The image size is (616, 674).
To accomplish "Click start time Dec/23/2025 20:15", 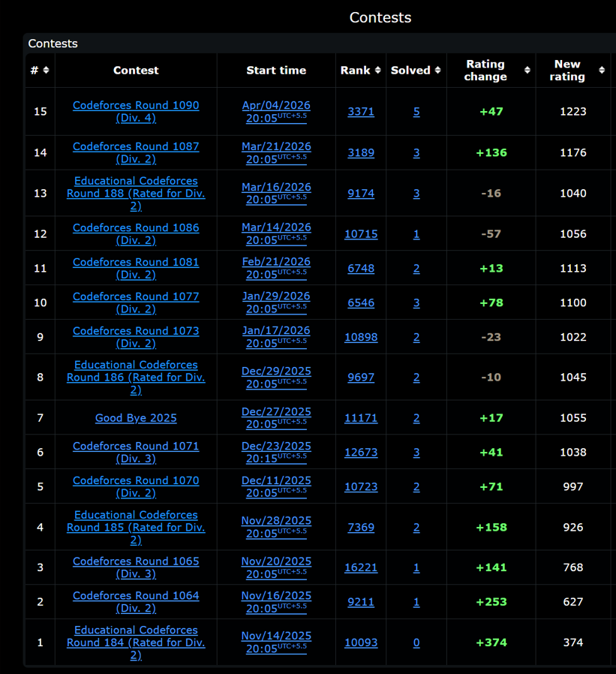I will (276, 452).
